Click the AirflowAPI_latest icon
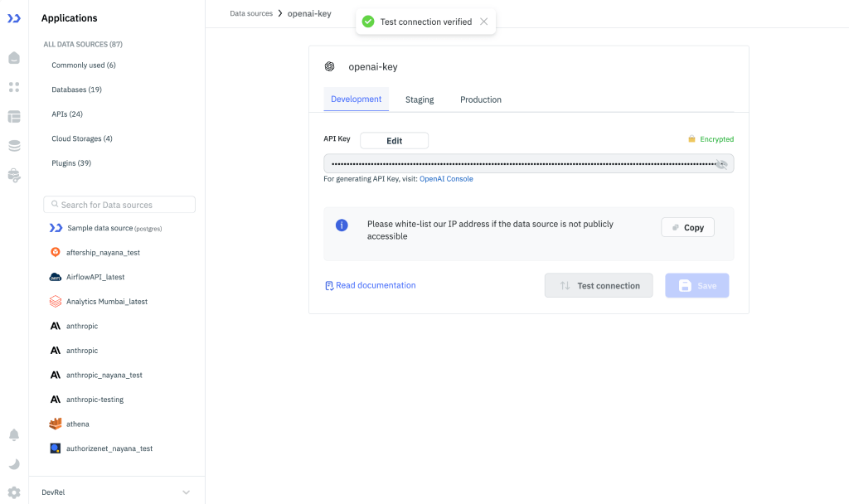The width and height of the screenshot is (849, 504). (x=56, y=277)
